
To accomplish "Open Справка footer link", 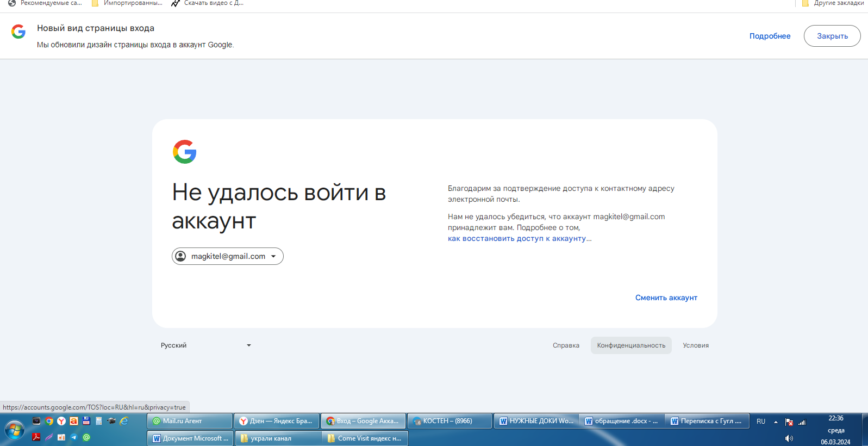I will [x=566, y=345].
